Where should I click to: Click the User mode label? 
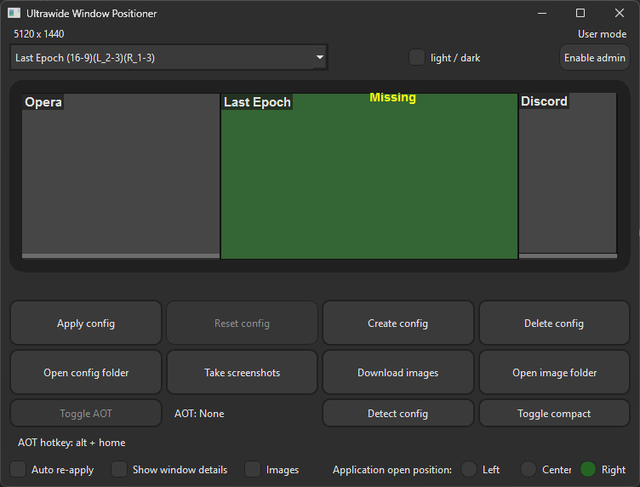pos(602,34)
